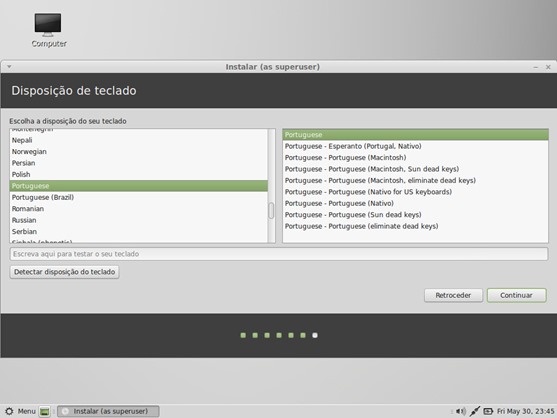This screenshot has height=418, width=557.
Task: Select Portuguese - Portuguese (Nativo) variant
Action: pyautogui.click(x=415, y=203)
